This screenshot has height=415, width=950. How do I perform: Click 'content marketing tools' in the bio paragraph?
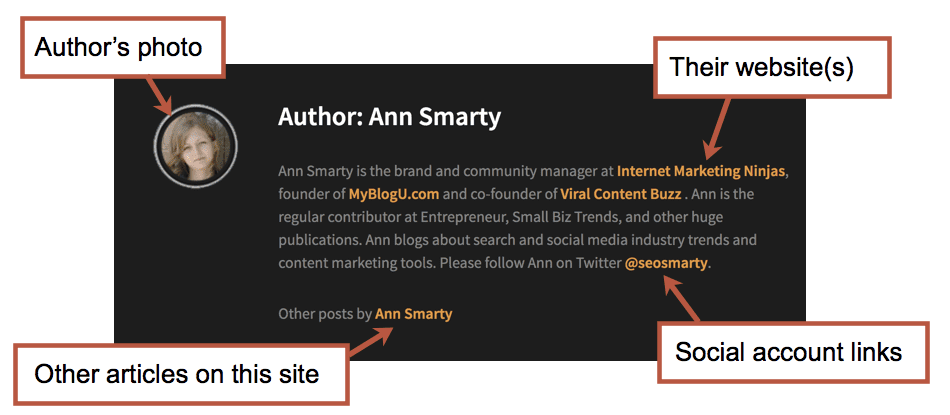(x=356, y=264)
